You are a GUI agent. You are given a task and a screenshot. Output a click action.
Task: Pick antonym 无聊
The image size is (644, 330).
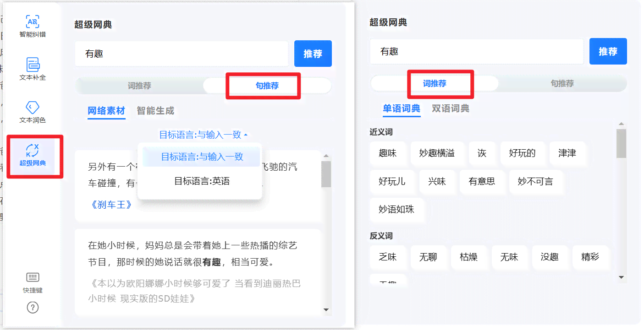point(429,257)
